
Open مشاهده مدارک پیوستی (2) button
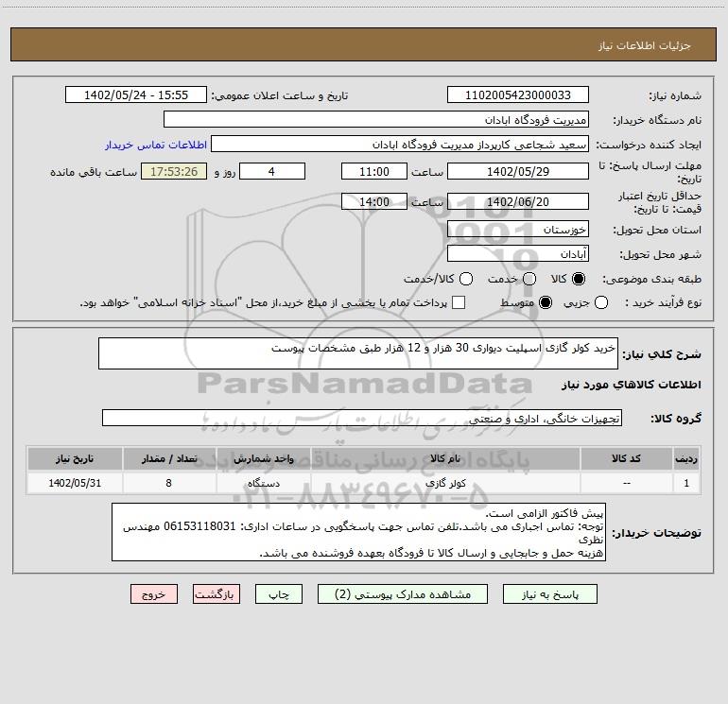click(x=403, y=594)
